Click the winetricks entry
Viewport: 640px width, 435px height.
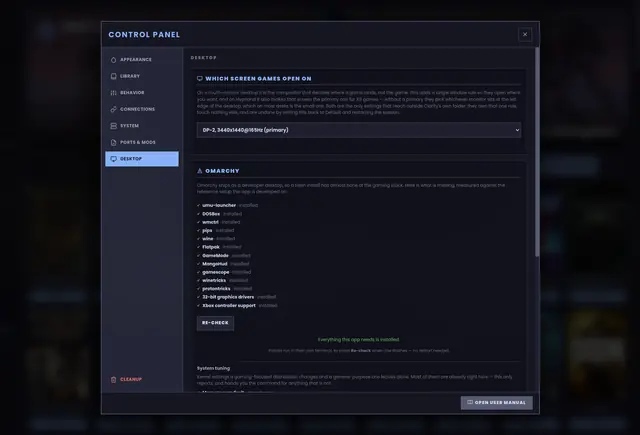222,280
